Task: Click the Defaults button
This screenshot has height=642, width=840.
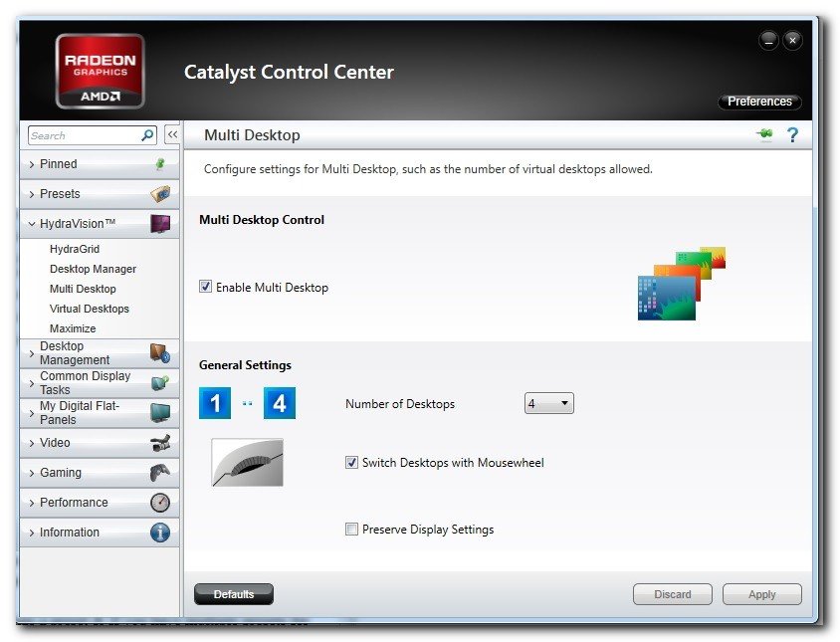Action: click(x=234, y=594)
